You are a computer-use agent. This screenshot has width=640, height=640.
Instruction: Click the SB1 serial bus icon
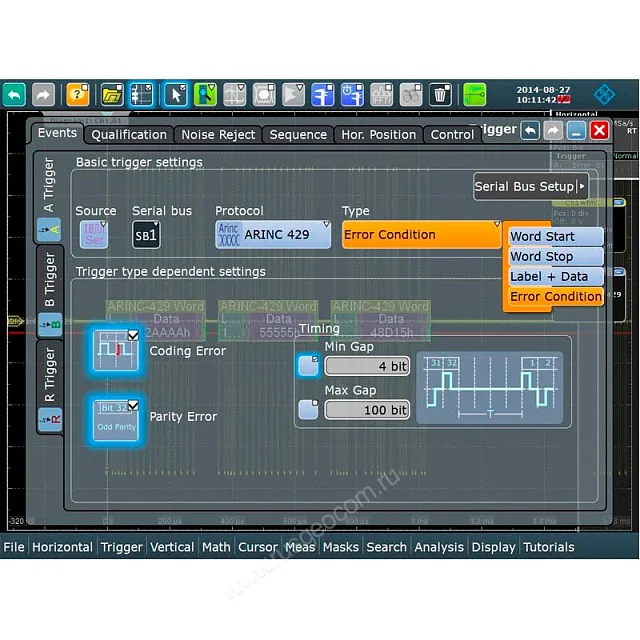pyautogui.click(x=146, y=235)
